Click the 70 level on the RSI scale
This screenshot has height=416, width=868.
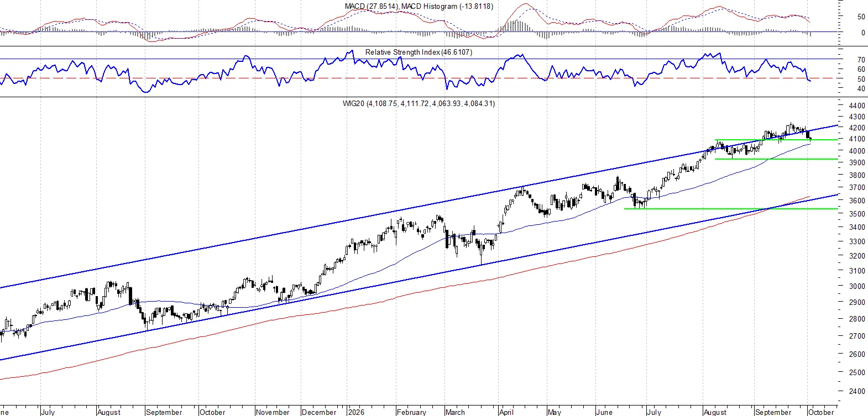tap(861, 60)
